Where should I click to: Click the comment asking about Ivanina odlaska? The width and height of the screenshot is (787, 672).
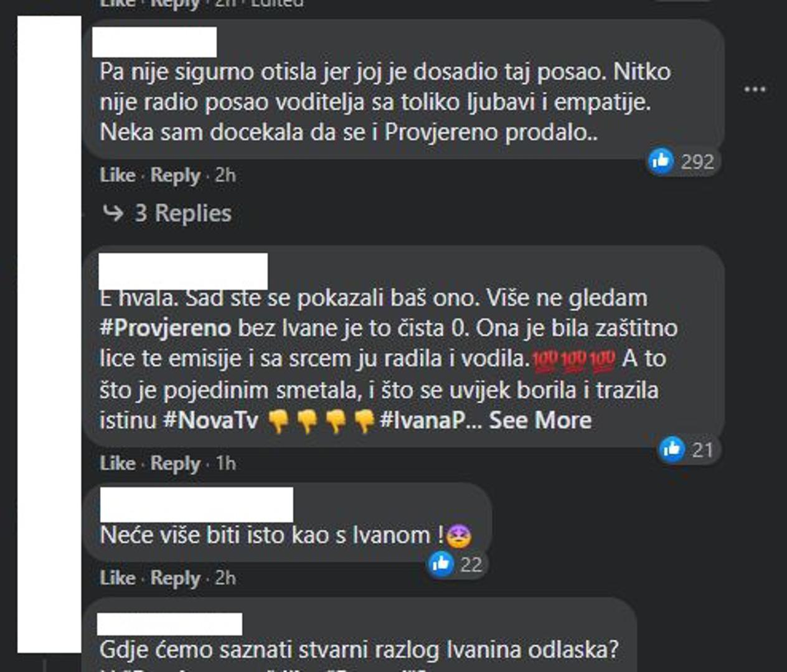(x=359, y=650)
